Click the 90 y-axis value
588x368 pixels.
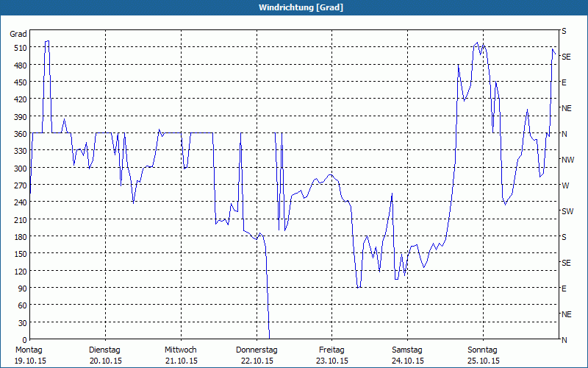pyautogui.click(x=23, y=289)
